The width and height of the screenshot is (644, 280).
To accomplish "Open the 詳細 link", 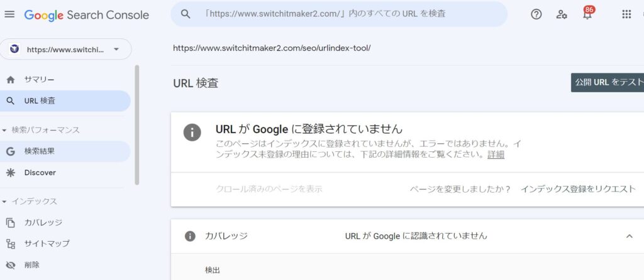I will click(496, 154).
